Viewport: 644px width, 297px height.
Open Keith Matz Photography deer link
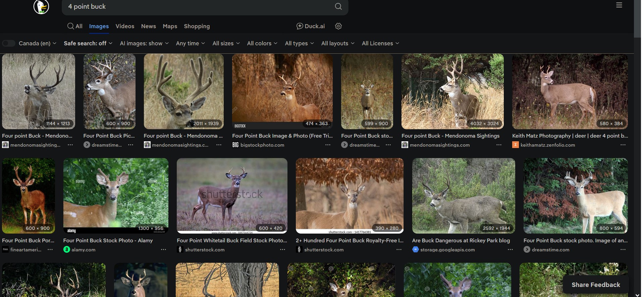(570, 136)
